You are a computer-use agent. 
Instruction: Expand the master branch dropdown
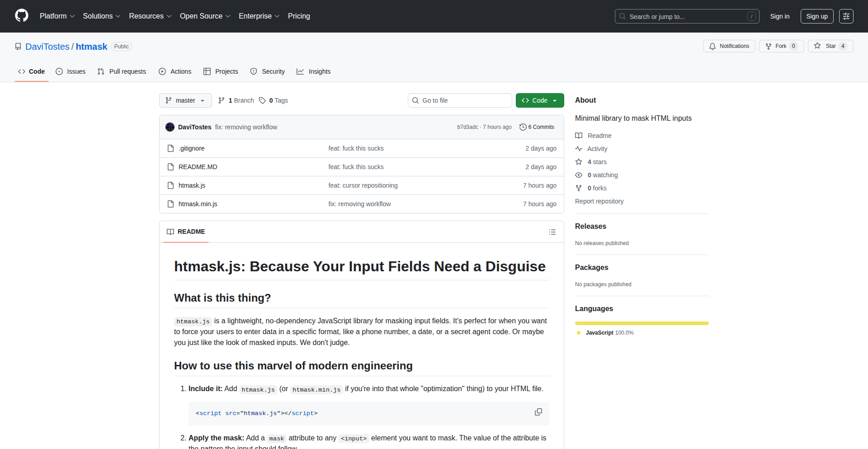pyautogui.click(x=185, y=100)
